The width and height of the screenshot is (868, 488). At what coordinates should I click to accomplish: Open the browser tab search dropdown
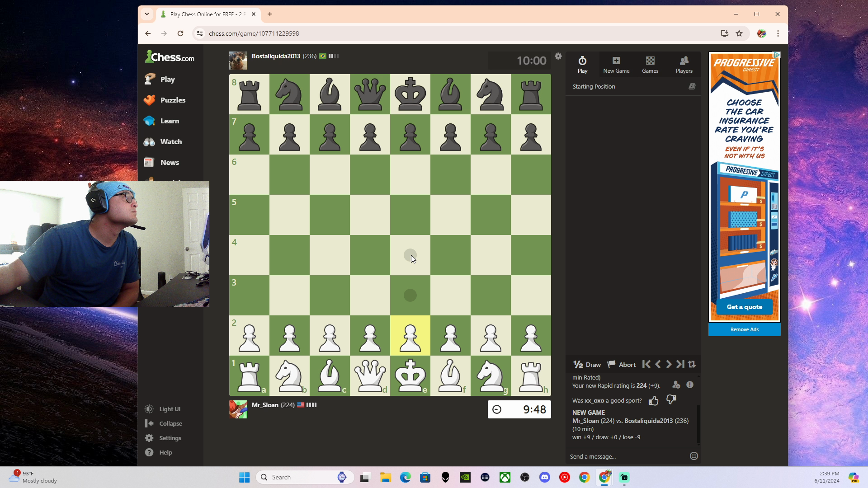(x=147, y=14)
